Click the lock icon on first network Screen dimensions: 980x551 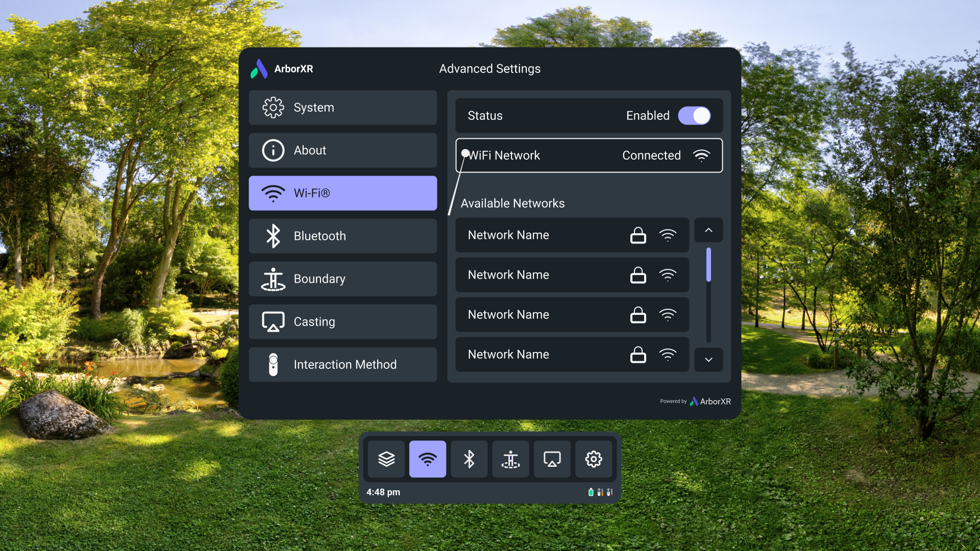click(x=638, y=235)
